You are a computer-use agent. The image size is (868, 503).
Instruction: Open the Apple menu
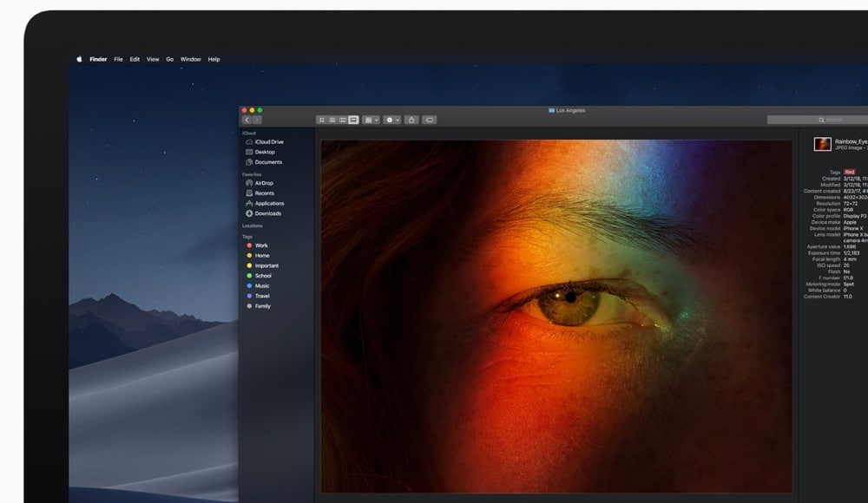pyautogui.click(x=79, y=59)
